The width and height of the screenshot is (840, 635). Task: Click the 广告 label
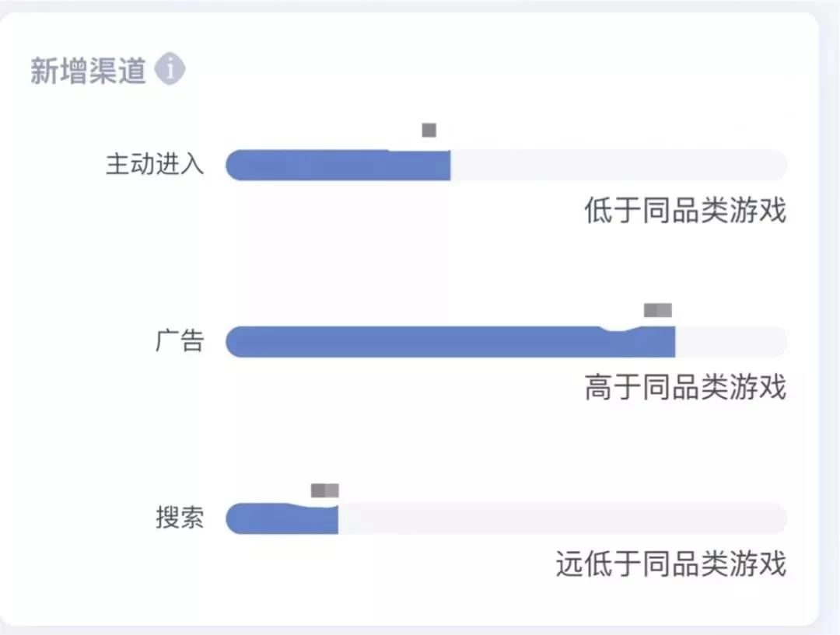click(180, 340)
